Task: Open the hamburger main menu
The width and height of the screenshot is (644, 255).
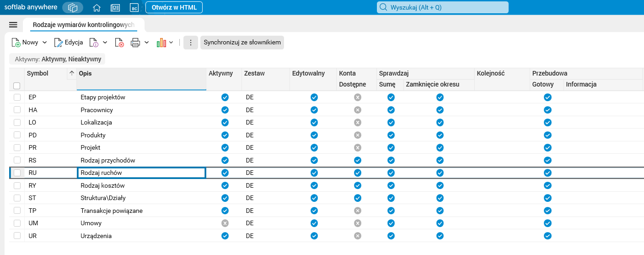Action: 13,25
